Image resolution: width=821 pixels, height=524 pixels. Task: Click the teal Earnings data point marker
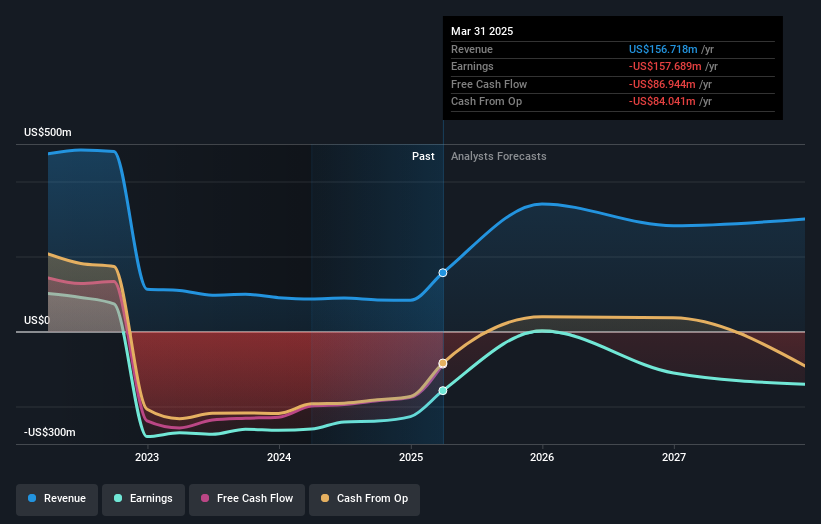click(x=443, y=391)
